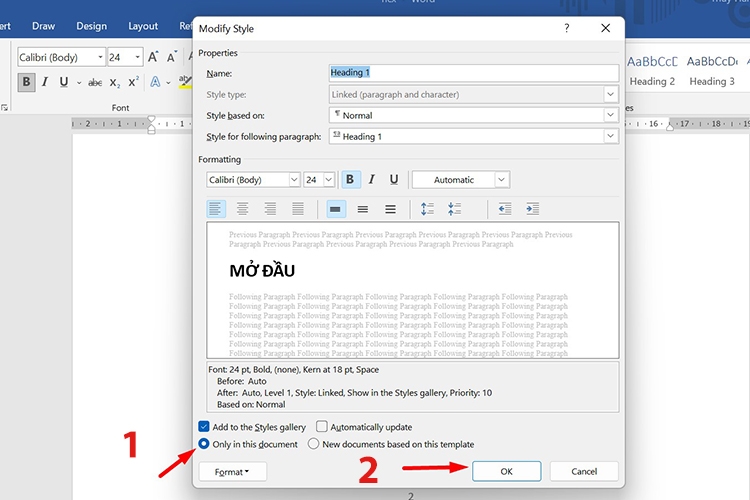
Task: Apply the Heading 2 gallery style
Action: pyautogui.click(x=652, y=71)
